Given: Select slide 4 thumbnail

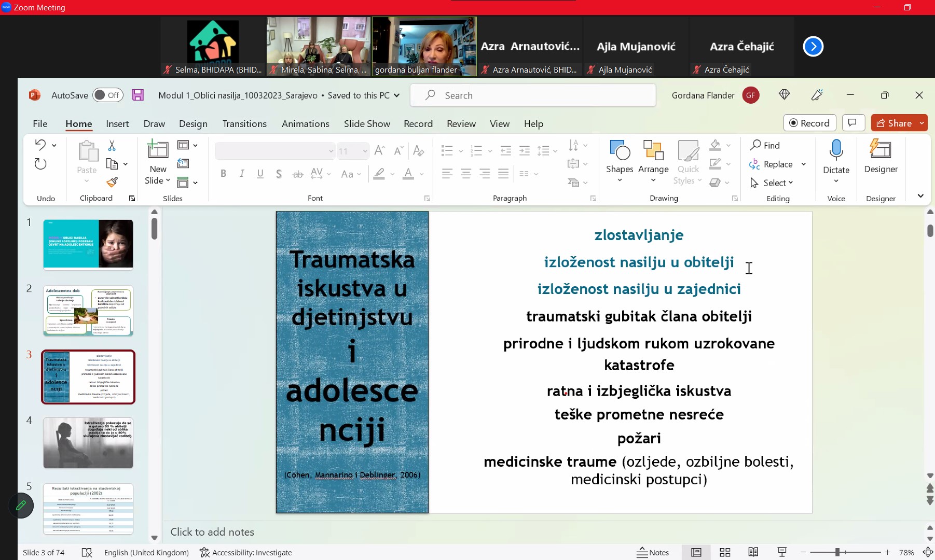Looking at the screenshot, I should coord(88,443).
